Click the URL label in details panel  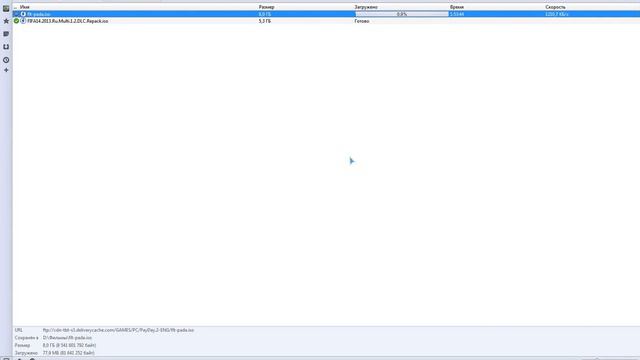point(18,330)
